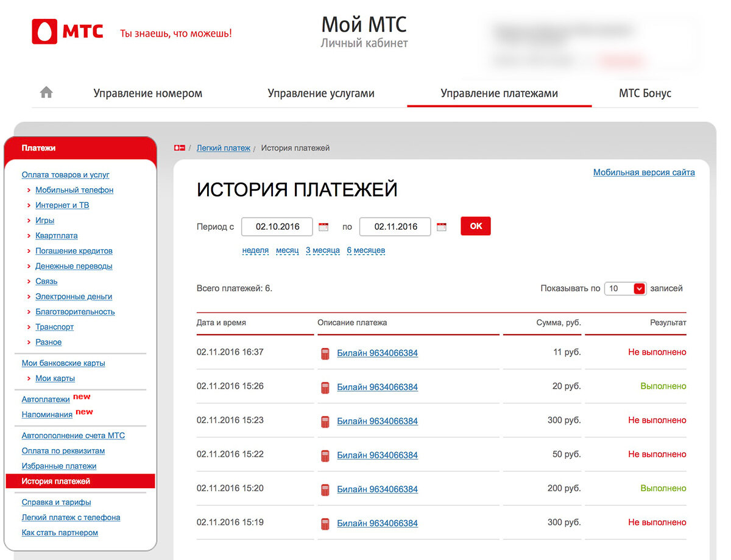Open Автопополнение счета МТС link
The image size is (731, 560).
pos(73,436)
